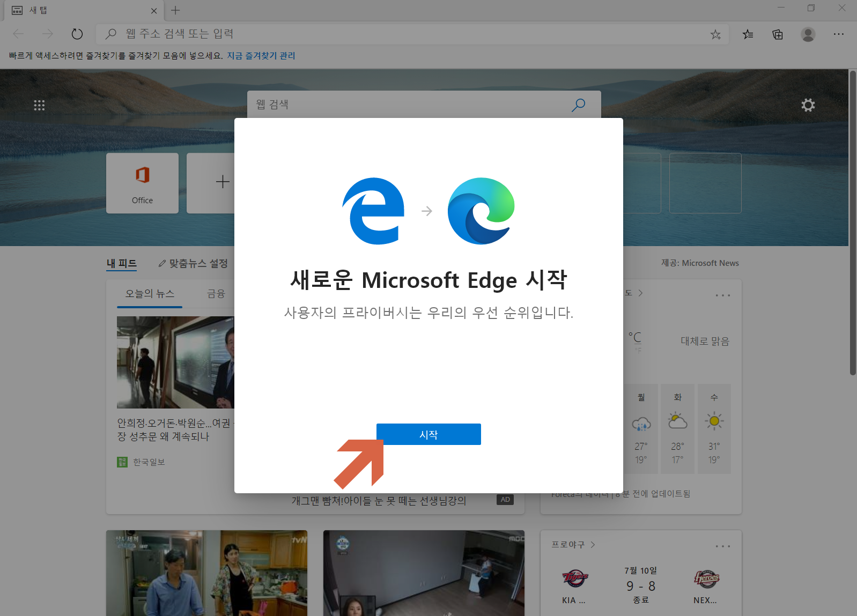Select the 금융 news tab

[x=216, y=294]
